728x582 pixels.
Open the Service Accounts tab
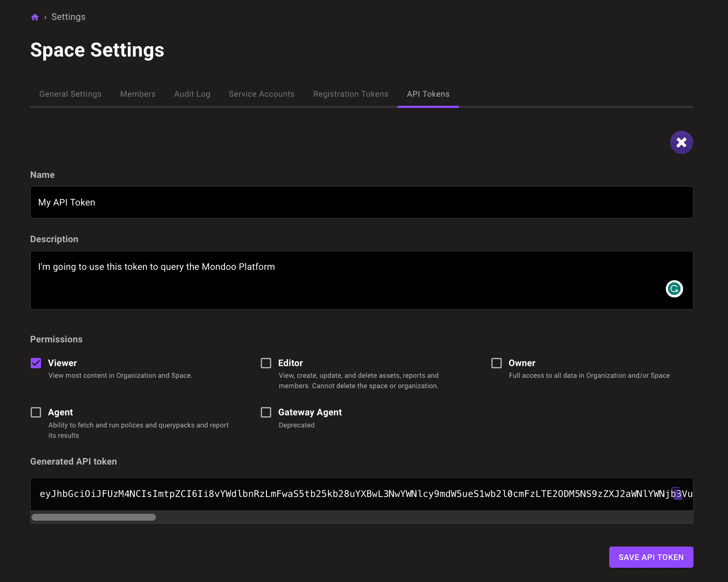coord(262,94)
